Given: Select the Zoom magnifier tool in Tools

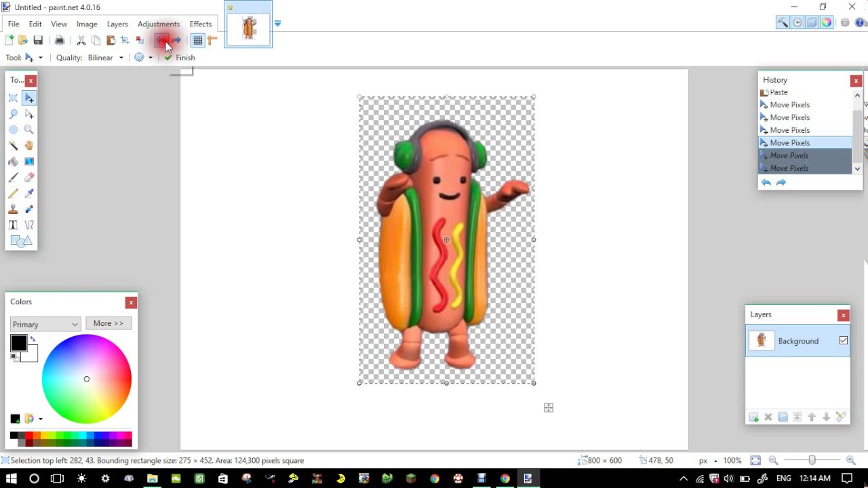Looking at the screenshot, I should [29, 129].
